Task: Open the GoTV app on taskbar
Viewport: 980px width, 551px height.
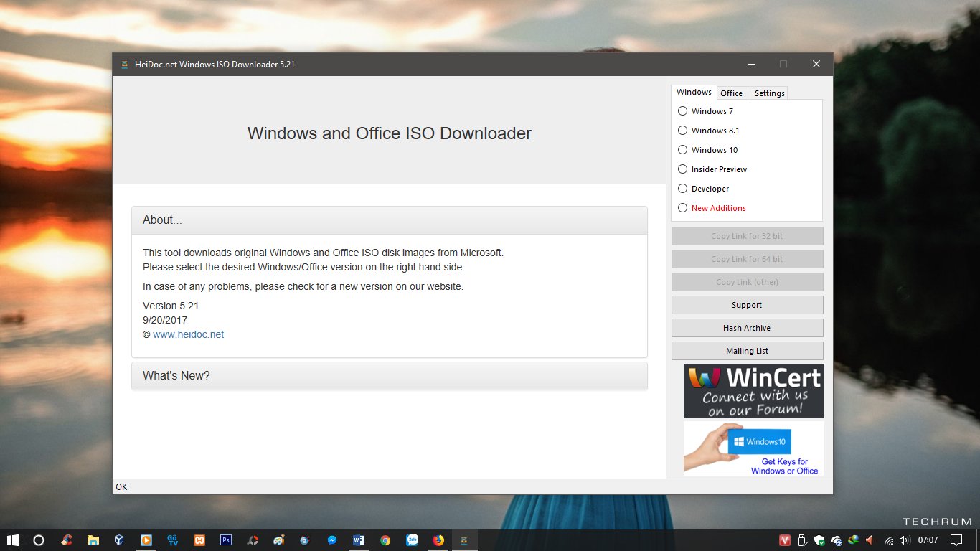Action: click(172, 540)
